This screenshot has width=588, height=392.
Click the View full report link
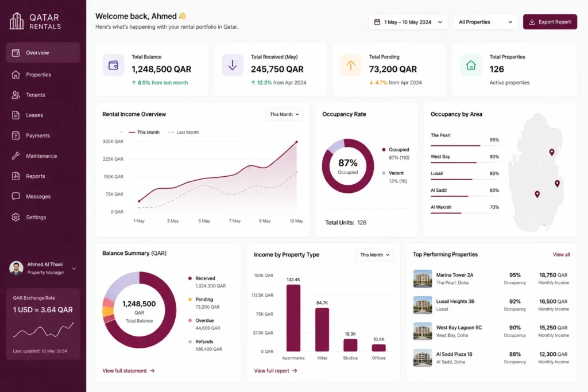pyautogui.click(x=276, y=371)
